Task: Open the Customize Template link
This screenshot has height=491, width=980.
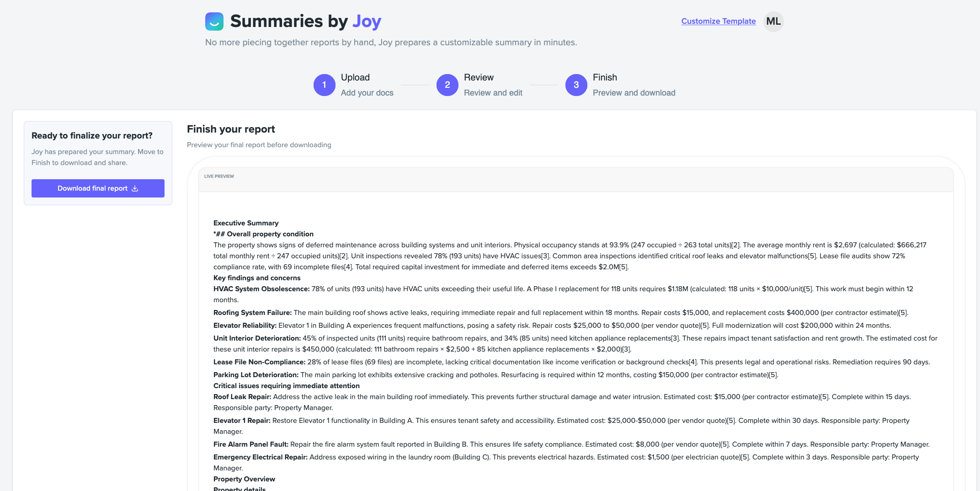Action: point(719,21)
